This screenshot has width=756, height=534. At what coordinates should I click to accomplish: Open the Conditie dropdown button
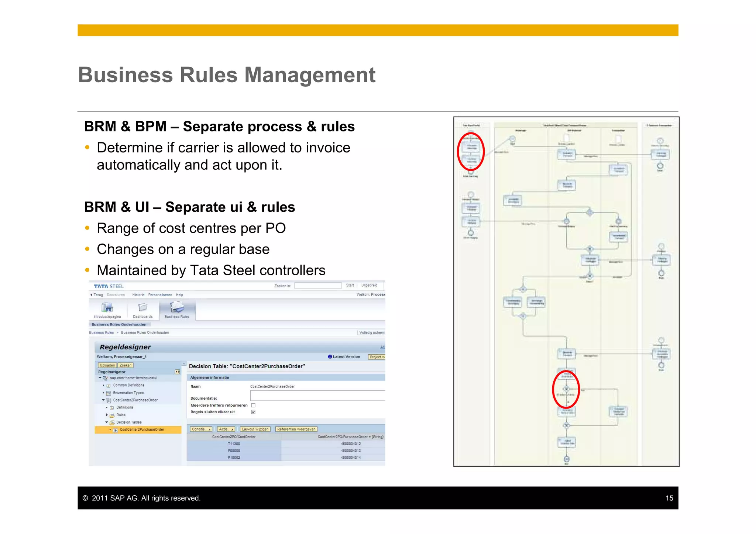[201, 429]
